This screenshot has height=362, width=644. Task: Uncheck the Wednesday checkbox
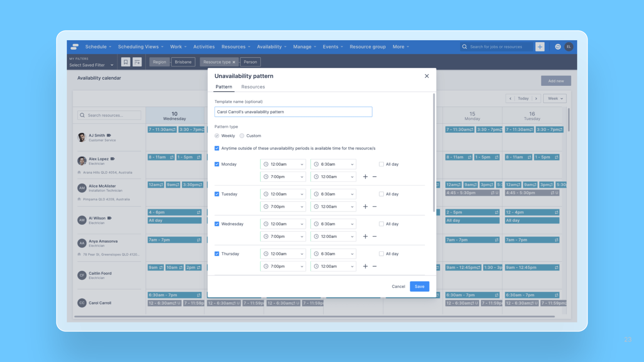click(x=217, y=224)
